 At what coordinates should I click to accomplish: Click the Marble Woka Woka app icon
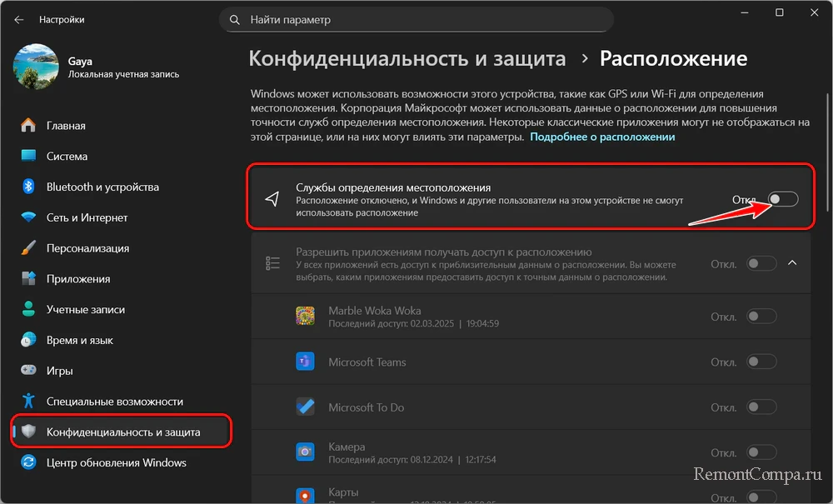point(305,317)
